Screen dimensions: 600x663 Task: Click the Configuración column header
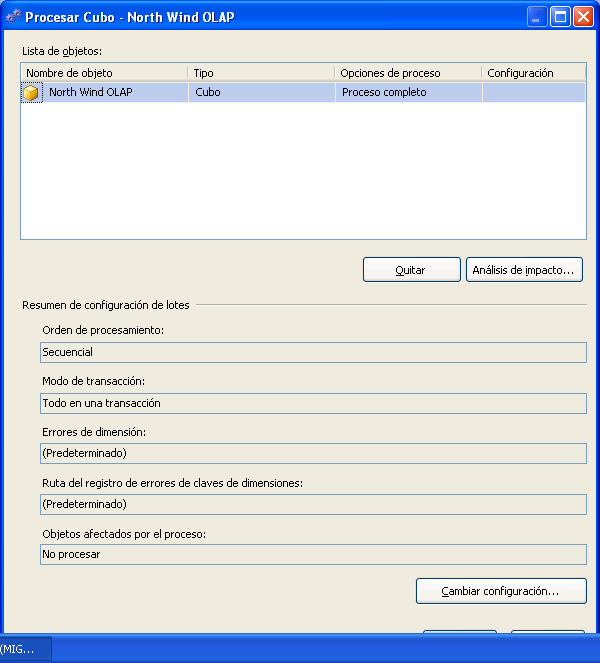coord(534,73)
